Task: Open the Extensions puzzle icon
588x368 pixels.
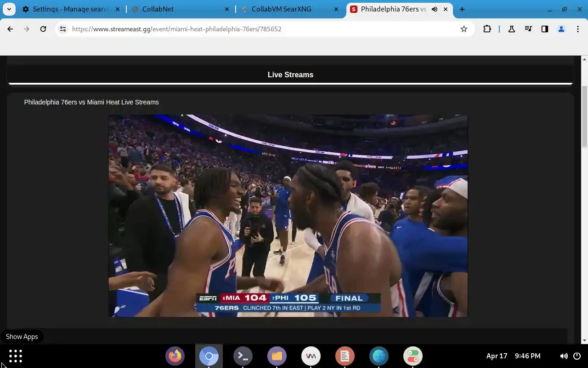Action: click(487, 29)
